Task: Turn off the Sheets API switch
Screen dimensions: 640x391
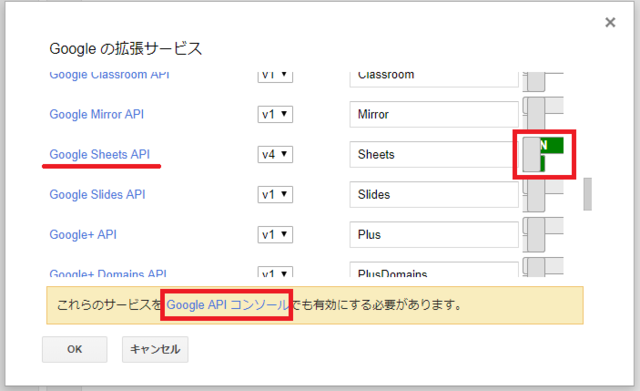Action: 543,154
